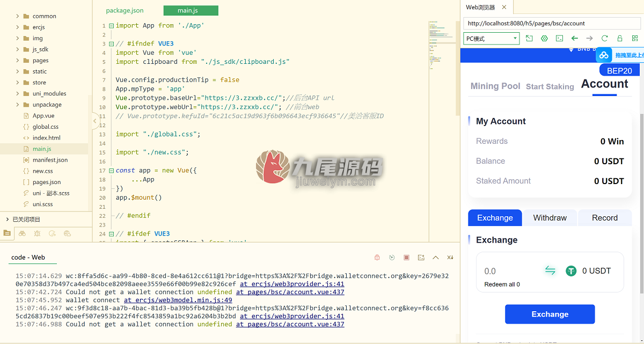Refresh the web browser page
Viewport: 644px width, 344px height.
click(604, 39)
